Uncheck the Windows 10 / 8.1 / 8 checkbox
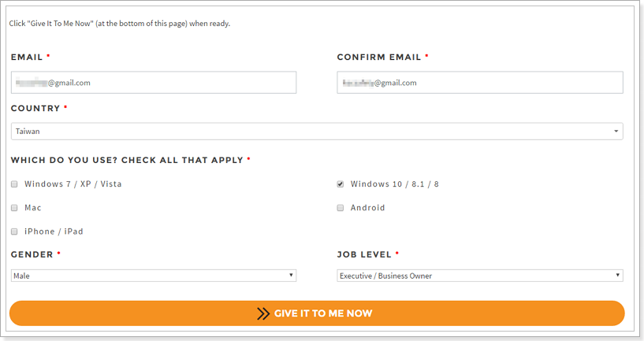Screen dimensions: 644x341 (x=341, y=184)
